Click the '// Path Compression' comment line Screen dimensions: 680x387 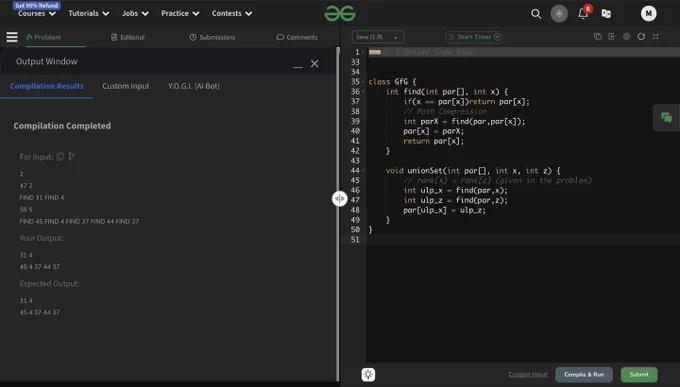[445, 112]
